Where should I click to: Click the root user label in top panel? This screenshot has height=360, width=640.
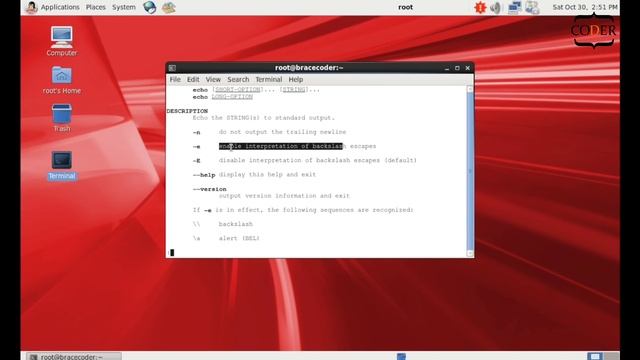pyautogui.click(x=405, y=7)
